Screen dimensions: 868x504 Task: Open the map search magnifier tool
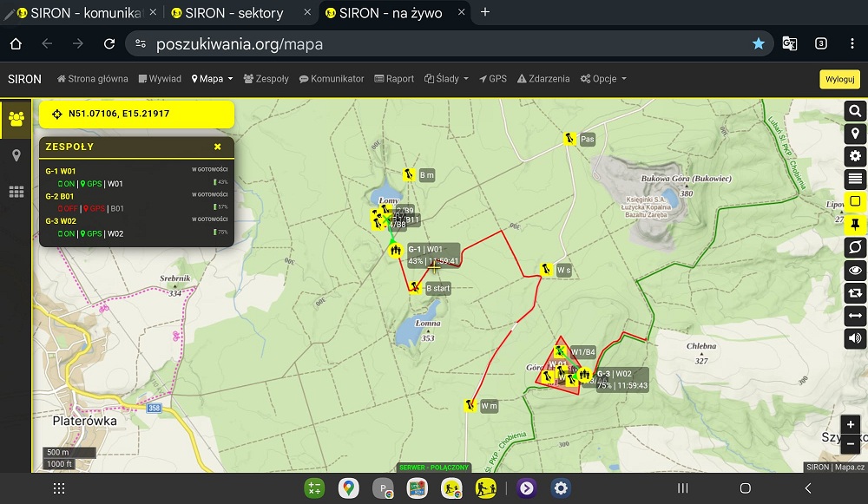(855, 111)
